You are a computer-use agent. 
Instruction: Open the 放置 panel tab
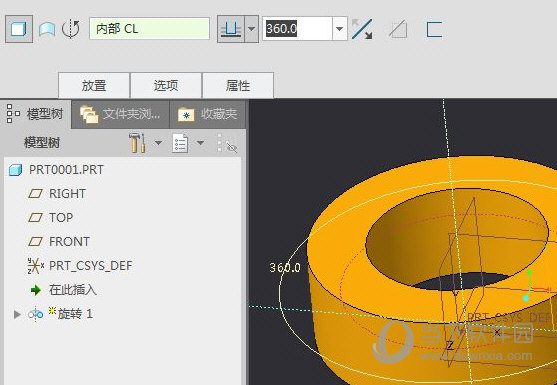(94, 85)
